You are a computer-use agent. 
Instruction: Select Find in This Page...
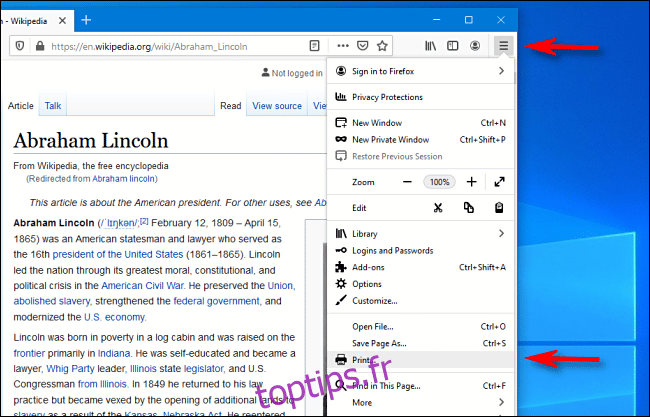point(420,386)
